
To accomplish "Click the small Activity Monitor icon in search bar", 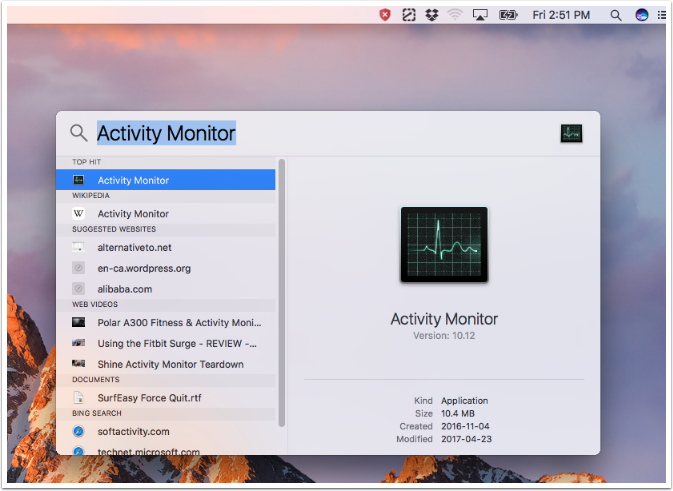I will pos(571,133).
